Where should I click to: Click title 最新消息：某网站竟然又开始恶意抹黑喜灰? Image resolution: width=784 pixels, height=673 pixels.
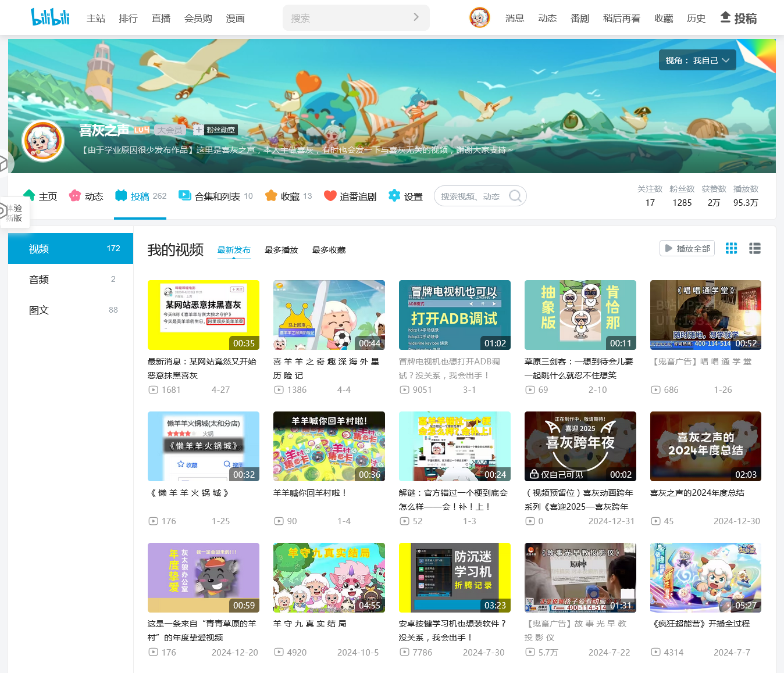[202, 368]
